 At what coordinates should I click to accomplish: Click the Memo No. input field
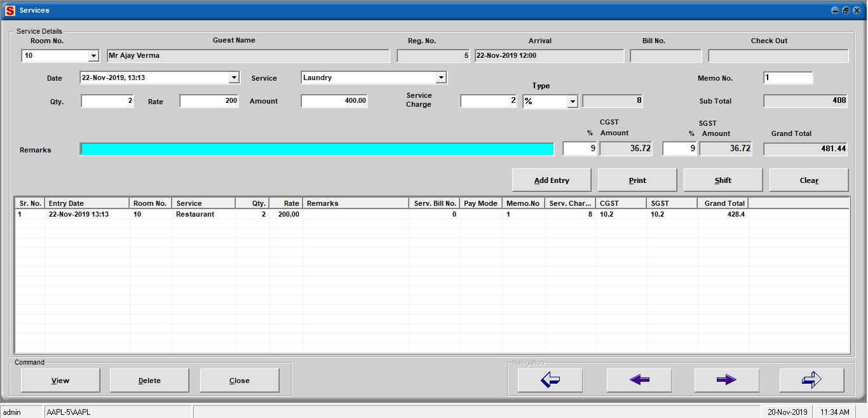click(x=788, y=78)
